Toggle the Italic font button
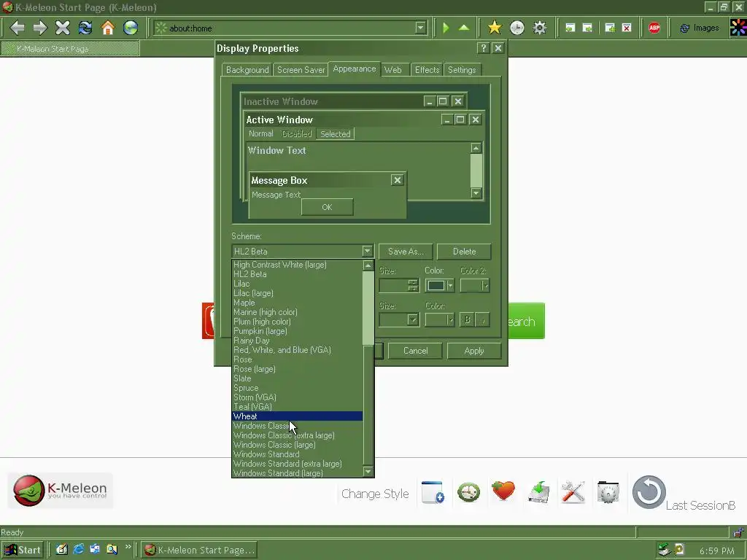 click(x=483, y=320)
